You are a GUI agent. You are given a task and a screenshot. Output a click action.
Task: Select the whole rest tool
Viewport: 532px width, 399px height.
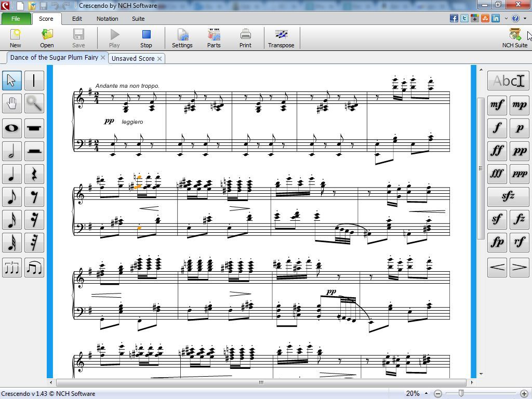point(34,128)
